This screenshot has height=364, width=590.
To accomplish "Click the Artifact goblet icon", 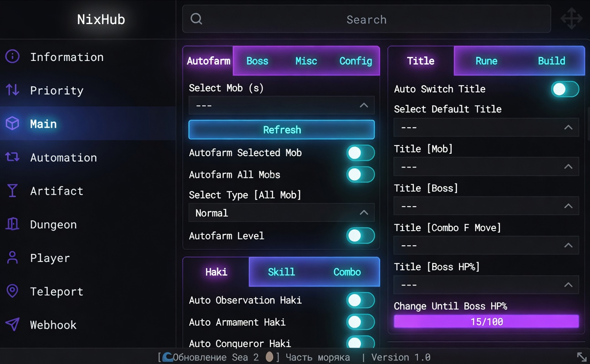I will [12, 191].
